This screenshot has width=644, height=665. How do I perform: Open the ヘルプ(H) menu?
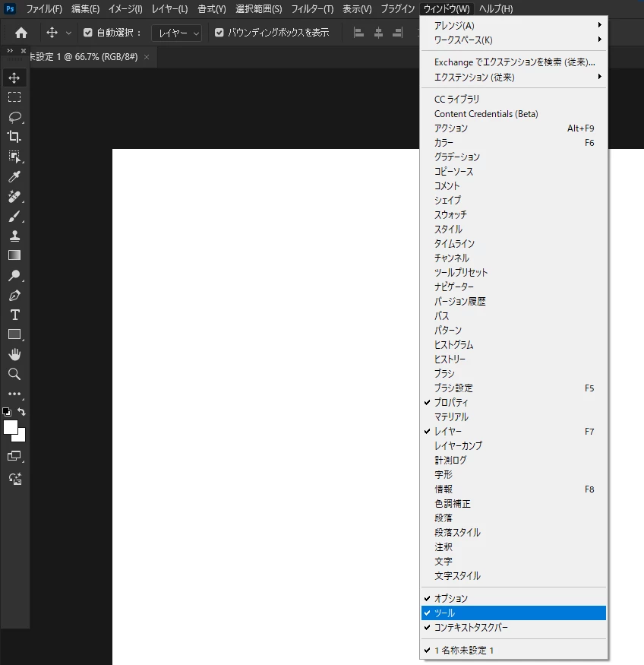(496, 8)
